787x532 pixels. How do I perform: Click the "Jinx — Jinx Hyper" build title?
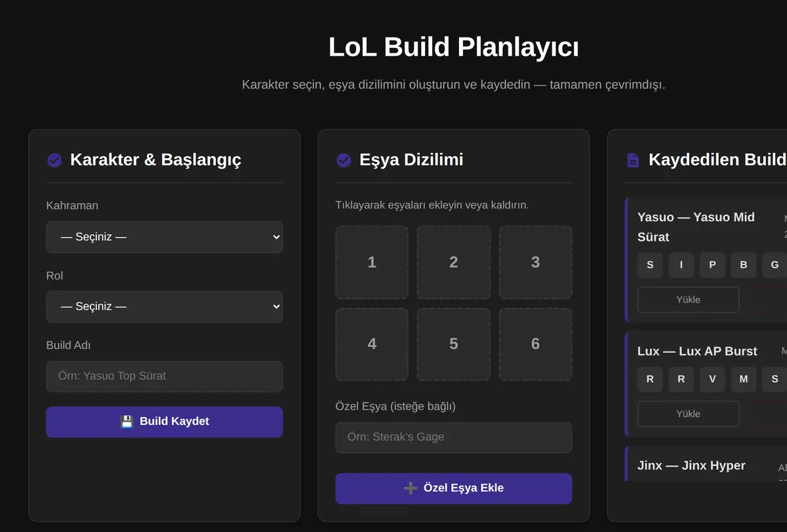click(x=691, y=466)
